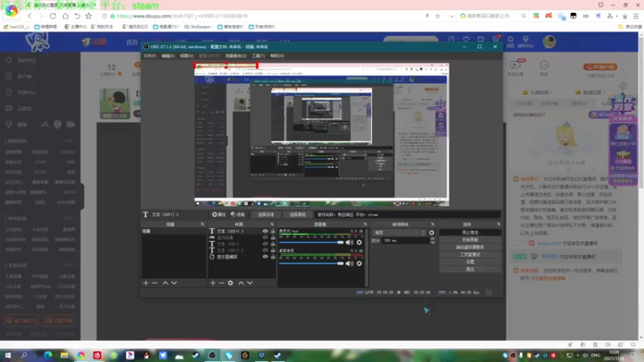
Task: Mute the first audio mixer channel
Action: (349, 242)
